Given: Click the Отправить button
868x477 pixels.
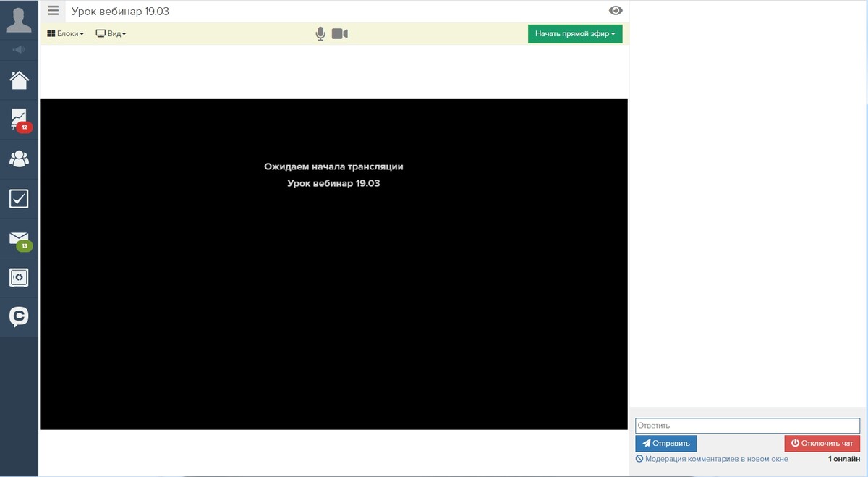Looking at the screenshot, I should [x=665, y=443].
